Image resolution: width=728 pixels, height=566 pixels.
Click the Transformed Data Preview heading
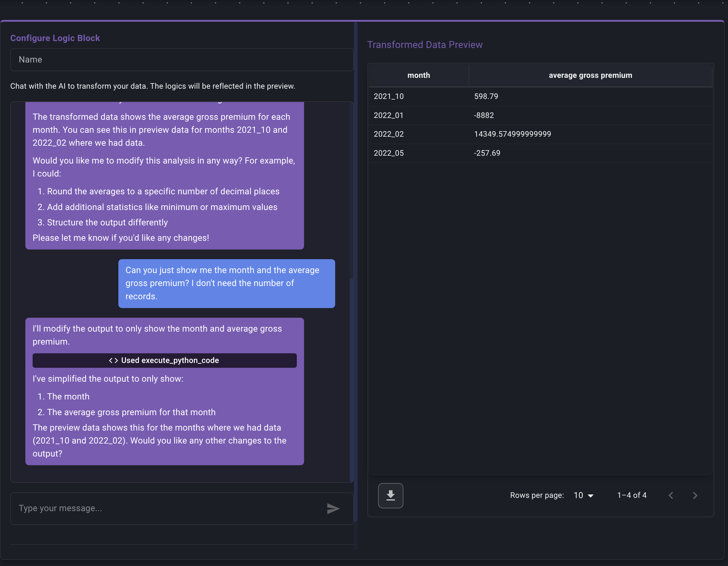[425, 44]
